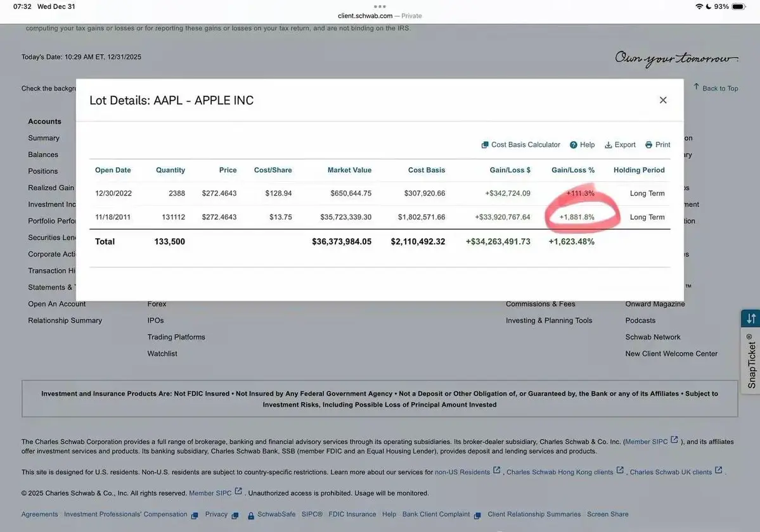Click the Export download icon
This screenshot has width=760, height=532.
pyautogui.click(x=609, y=145)
